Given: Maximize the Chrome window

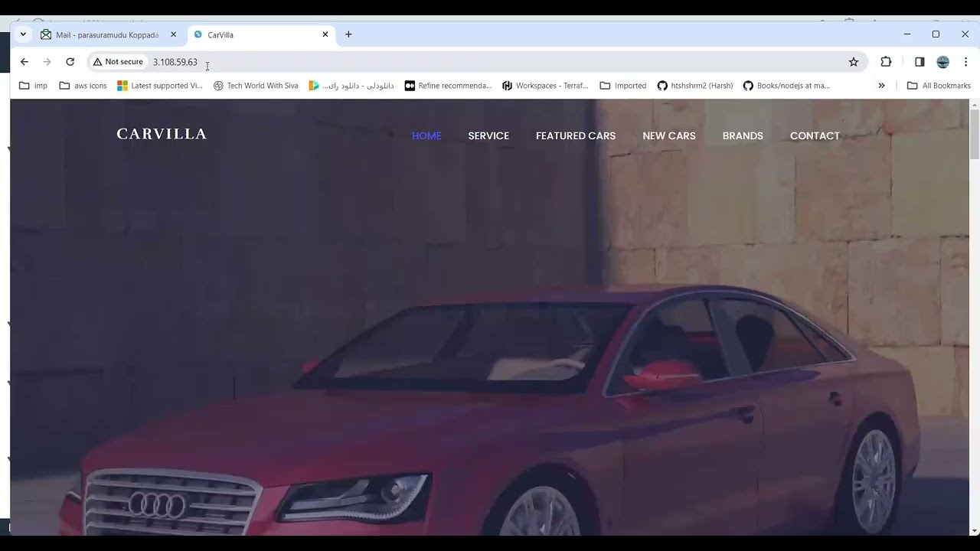Looking at the screenshot, I should (936, 34).
